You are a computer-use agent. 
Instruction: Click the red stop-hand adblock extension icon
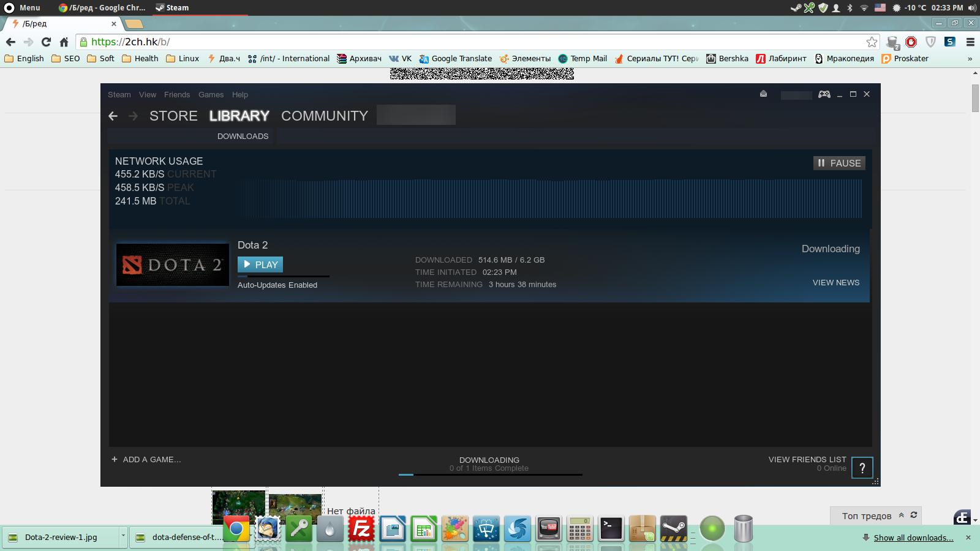pyautogui.click(x=911, y=42)
